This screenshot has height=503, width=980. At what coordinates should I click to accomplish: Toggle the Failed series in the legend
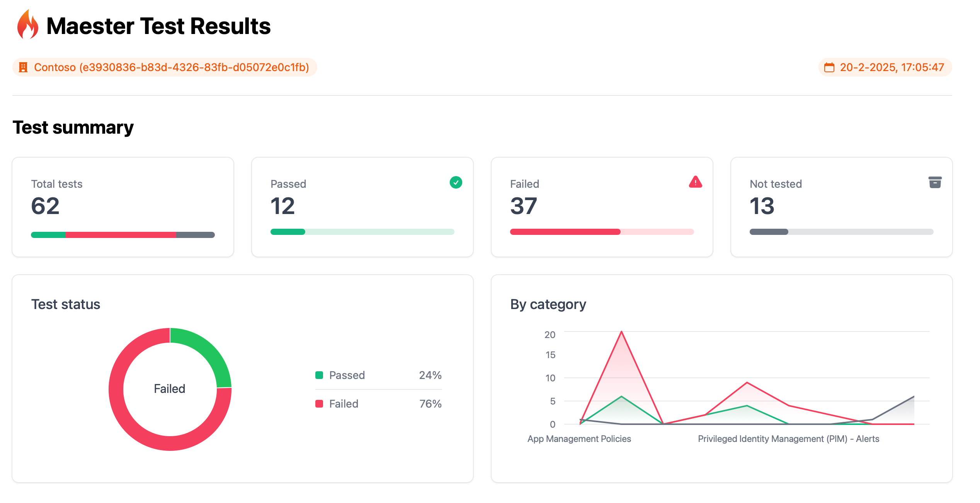click(344, 403)
